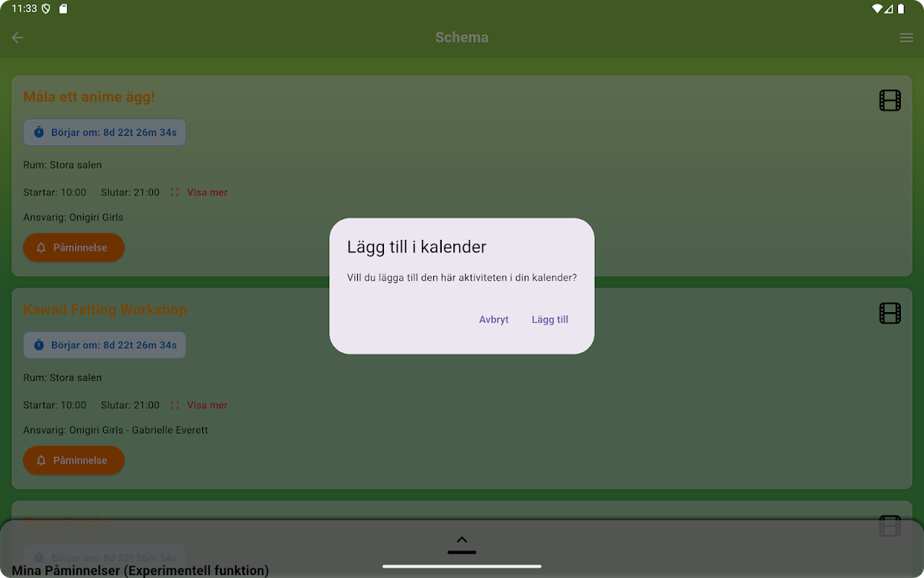Confirm with the Lägg till button

pos(550,319)
